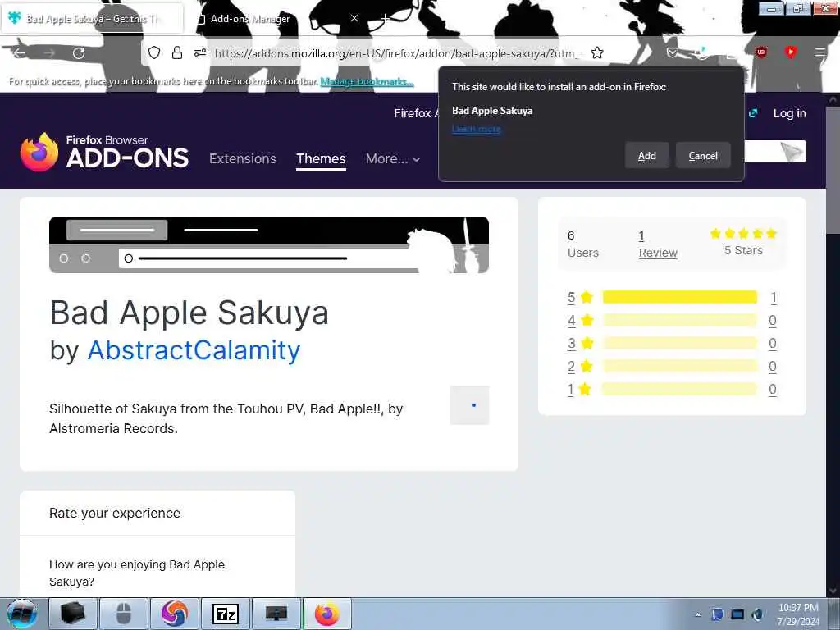840x630 pixels.
Task: Go back with the browser back arrow
Action: tap(19, 53)
